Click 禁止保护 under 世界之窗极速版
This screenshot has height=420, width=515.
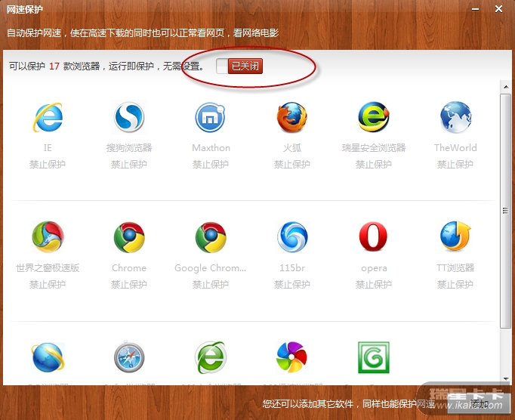point(48,284)
